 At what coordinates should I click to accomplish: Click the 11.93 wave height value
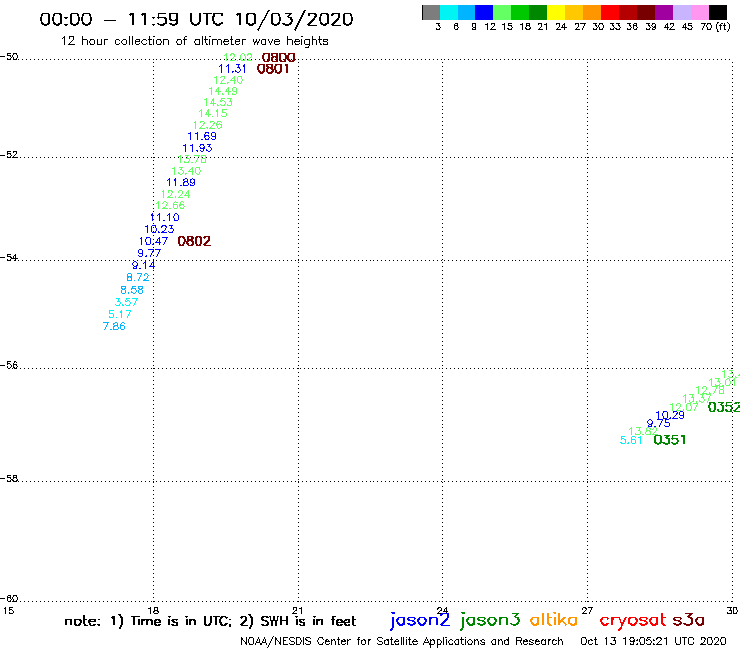[197, 148]
